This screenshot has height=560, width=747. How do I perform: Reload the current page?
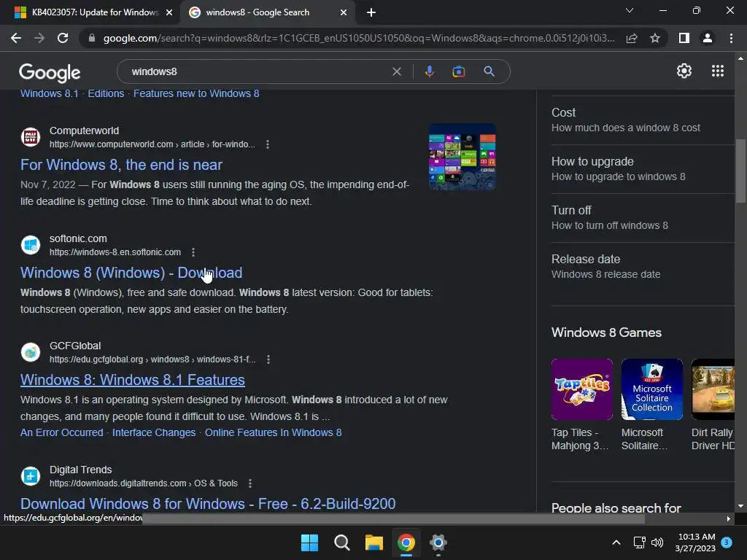point(63,38)
